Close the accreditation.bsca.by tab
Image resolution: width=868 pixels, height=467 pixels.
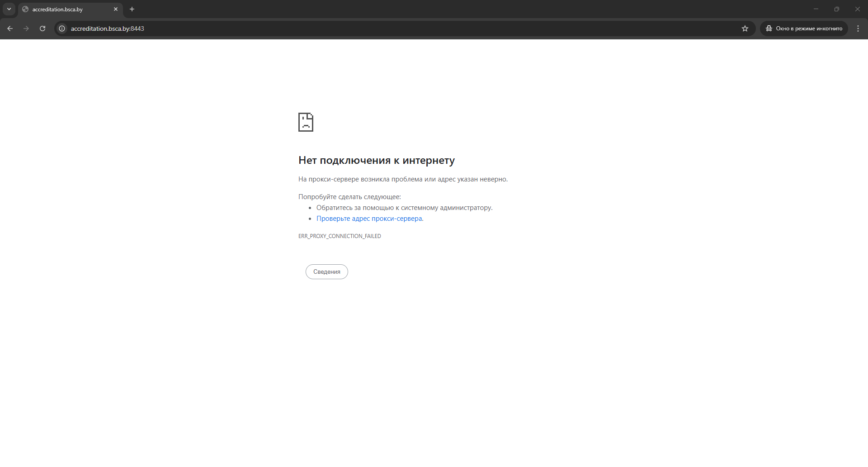tap(116, 9)
